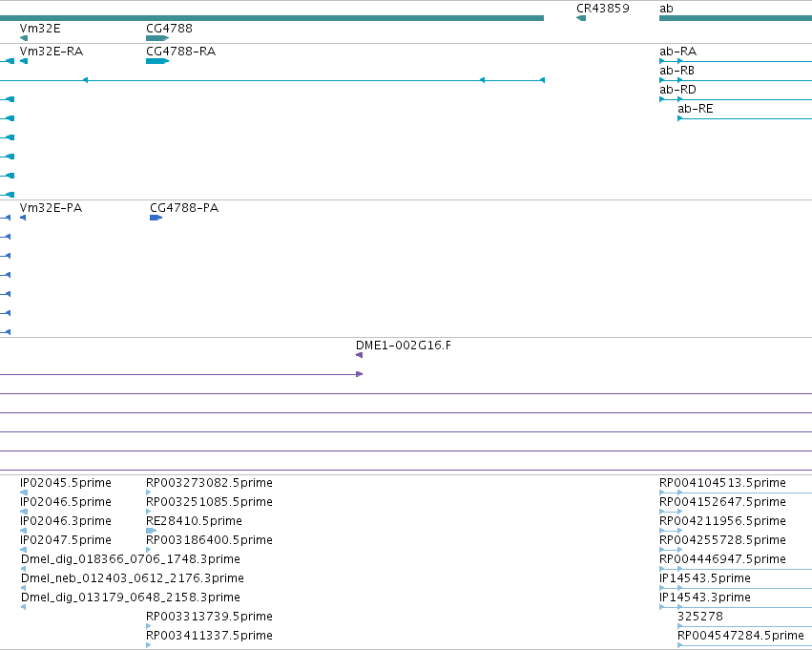Click the CG4788 gene arrow glyph
Image resolution: width=812 pixels, height=650 pixels.
[x=157, y=38]
